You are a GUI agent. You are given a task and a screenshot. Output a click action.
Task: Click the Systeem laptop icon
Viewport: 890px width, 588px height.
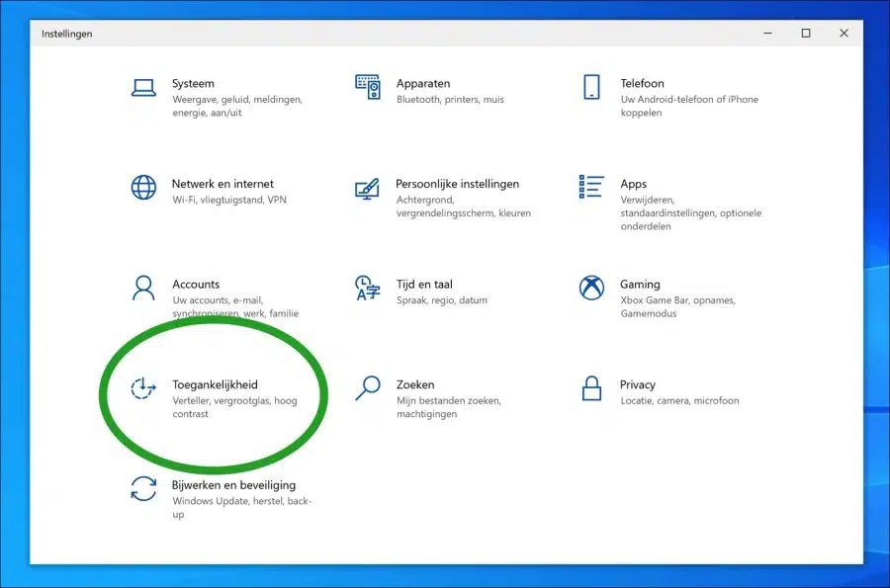point(143,88)
